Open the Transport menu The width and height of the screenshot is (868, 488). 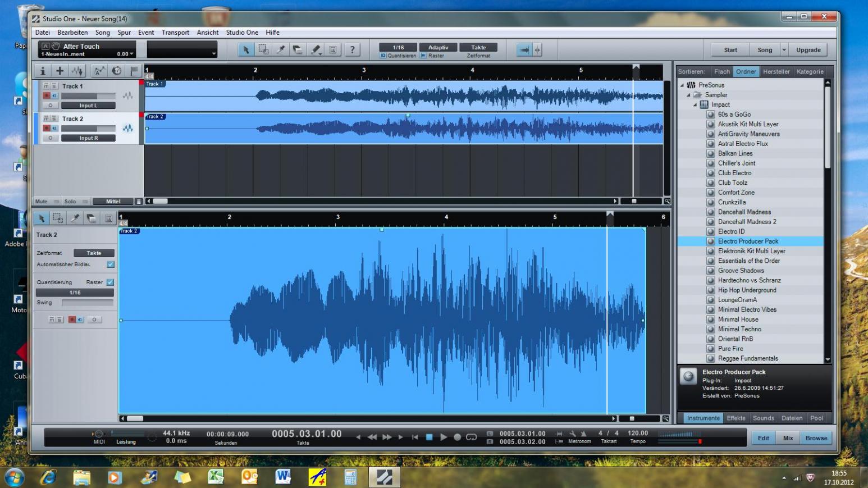(x=175, y=33)
